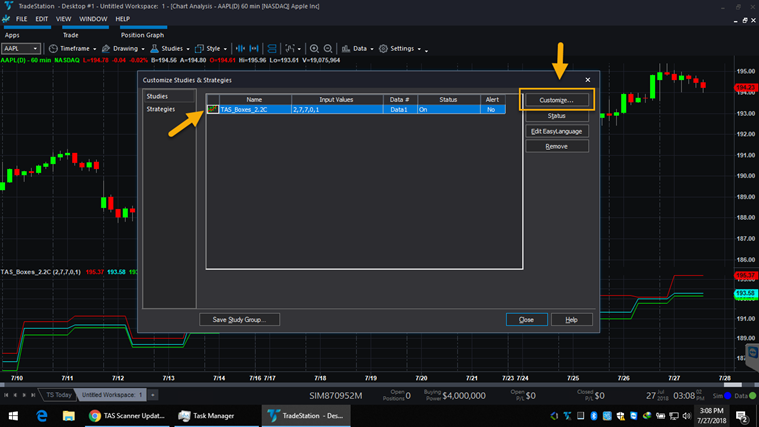Click the Name column header
759x427 pixels.
pos(255,100)
